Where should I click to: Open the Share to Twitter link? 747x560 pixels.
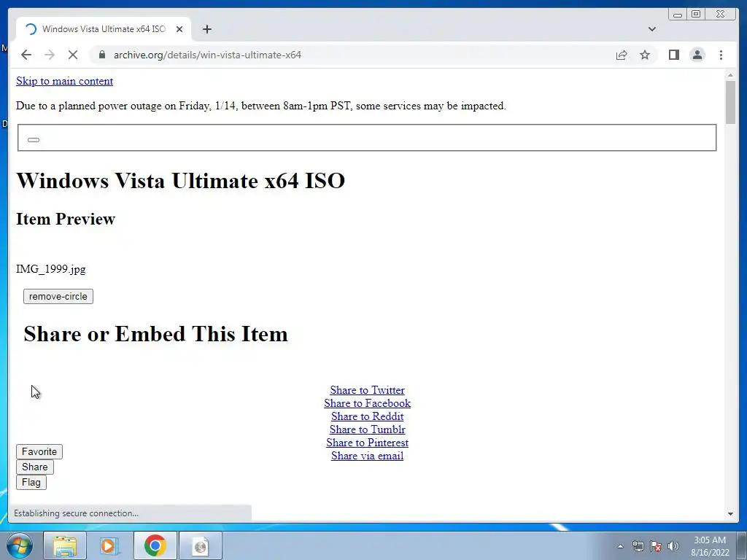(x=368, y=390)
